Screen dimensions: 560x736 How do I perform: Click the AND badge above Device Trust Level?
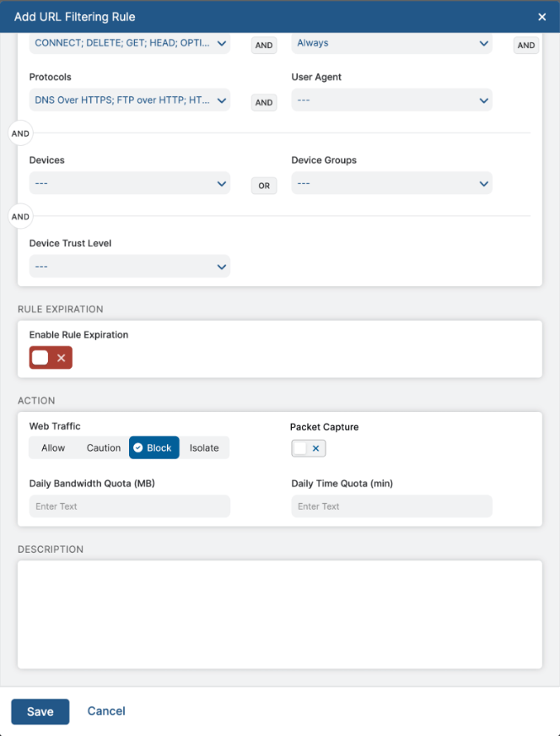(x=19, y=216)
